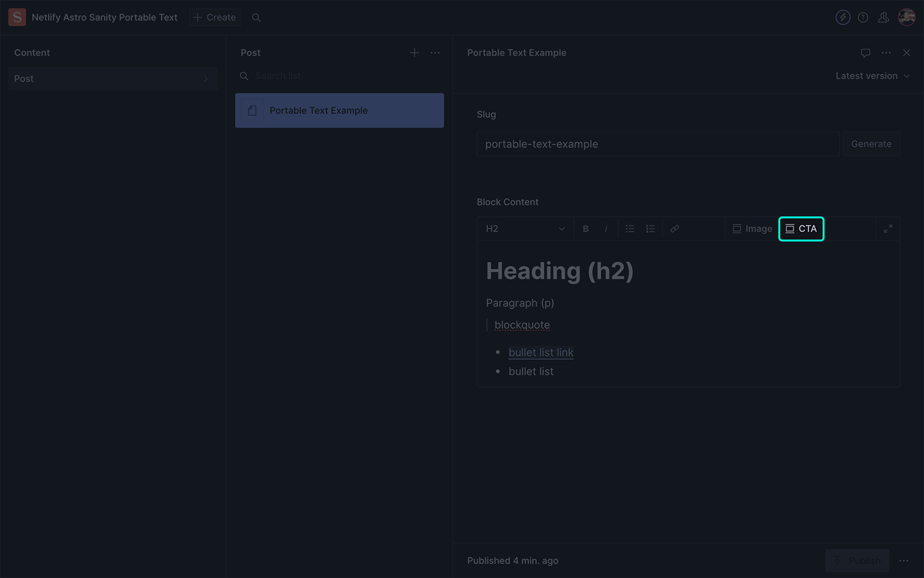Toggle bold formatting

(585, 229)
